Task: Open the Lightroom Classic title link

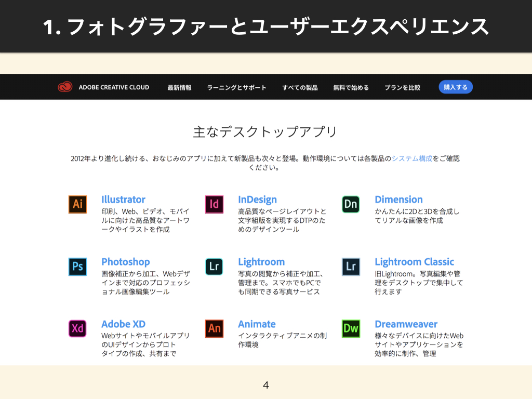Action: [x=414, y=262]
